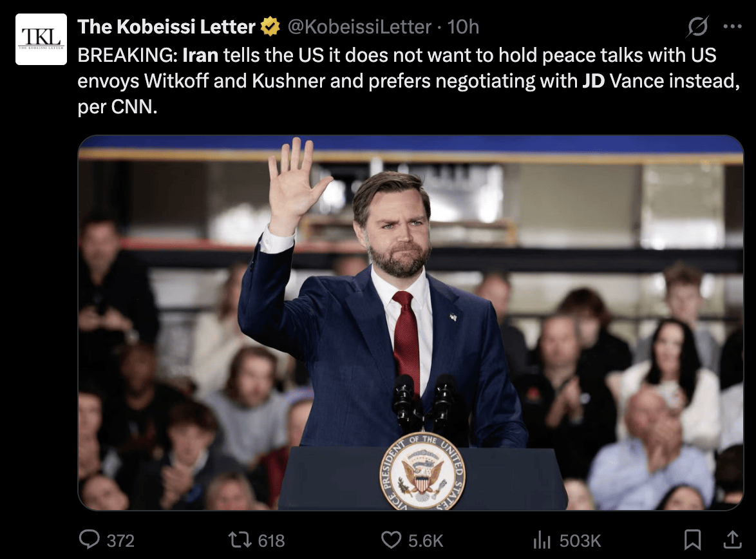Click the bold Iran keyword
Screen dimensions: 756x559
(200, 55)
